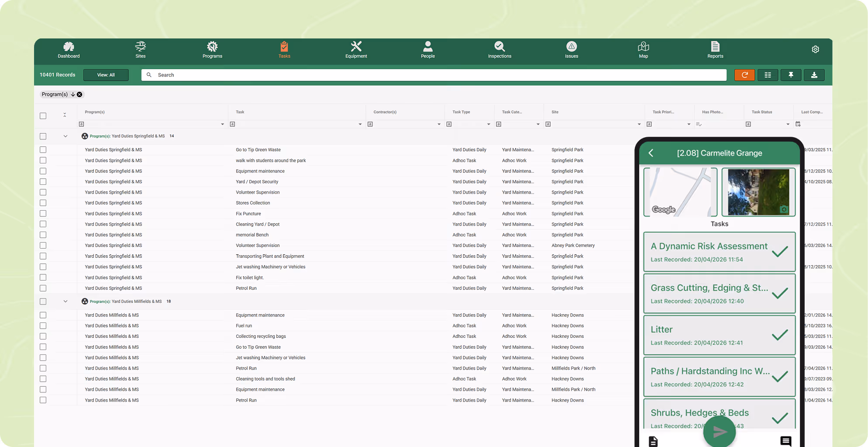Open A Dynamic Risk Assessment task card
The height and width of the screenshot is (447, 868).
[719, 252]
